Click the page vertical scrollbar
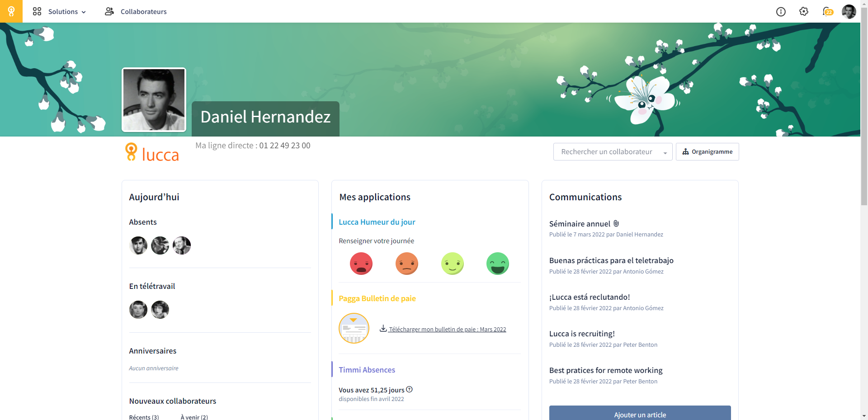The image size is (868, 420). pos(864,106)
